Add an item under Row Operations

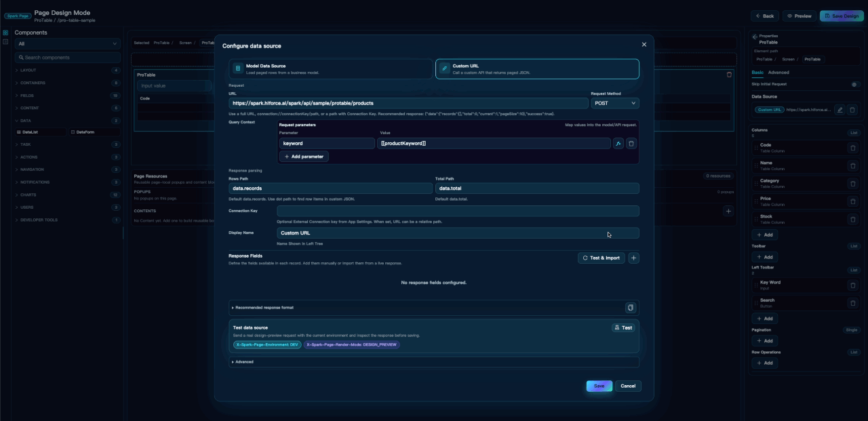point(764,363)
